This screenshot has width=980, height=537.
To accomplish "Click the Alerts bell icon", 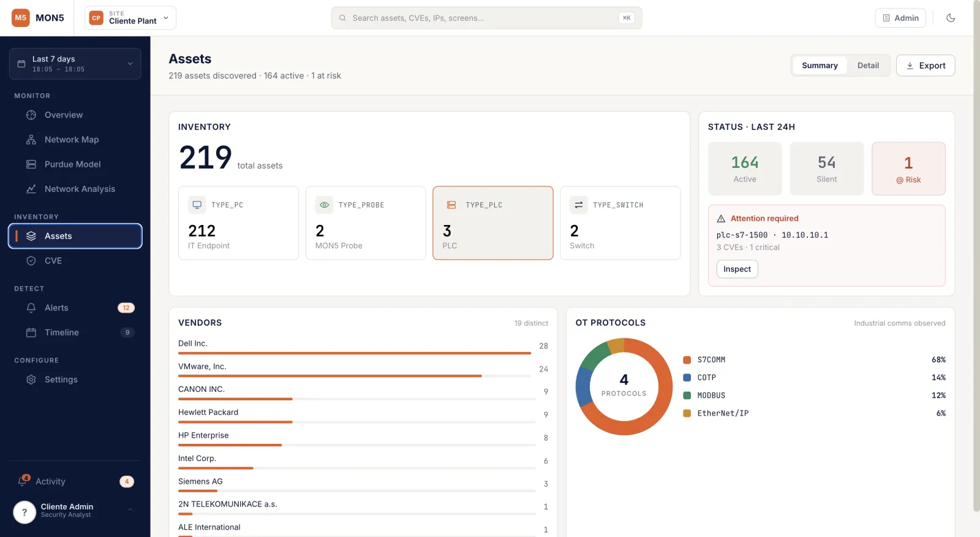I will [31, 308].
